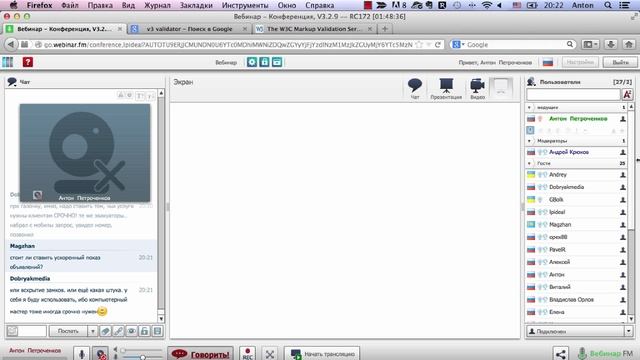640x360 pixels.
Task: Click the save chat icon in the chat toolbar
Action: click(x=158, y=331)
